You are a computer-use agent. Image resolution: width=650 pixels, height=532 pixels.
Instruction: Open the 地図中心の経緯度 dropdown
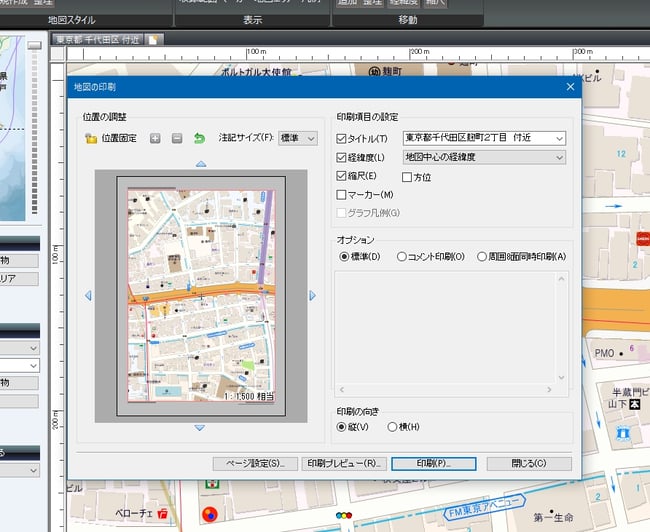[x=558, y=157]
